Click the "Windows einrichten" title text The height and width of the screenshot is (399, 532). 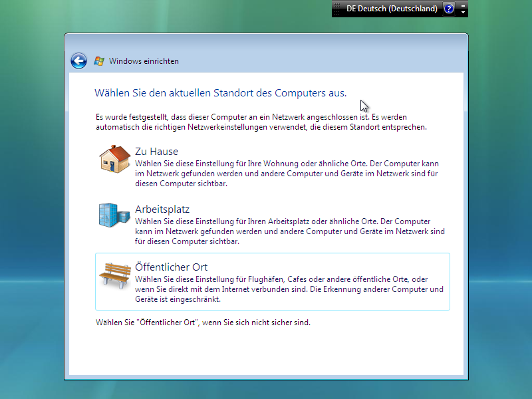[x=144, y=61]
